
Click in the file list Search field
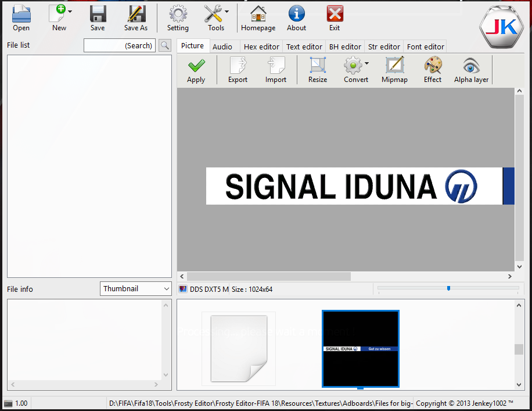point(120,45)
